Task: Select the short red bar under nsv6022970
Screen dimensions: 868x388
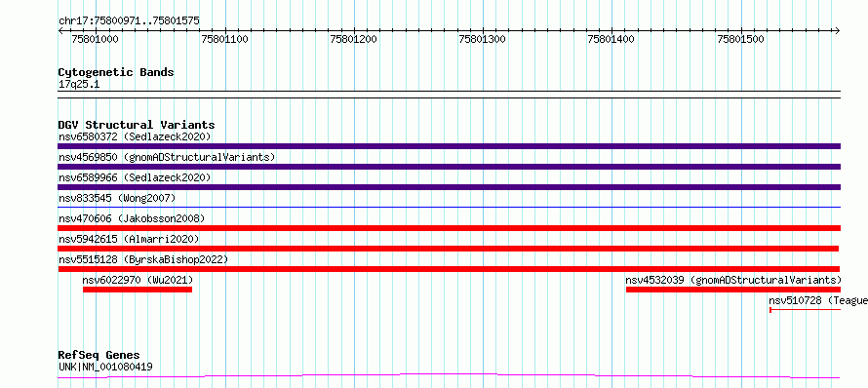Action: pos(138,290)
